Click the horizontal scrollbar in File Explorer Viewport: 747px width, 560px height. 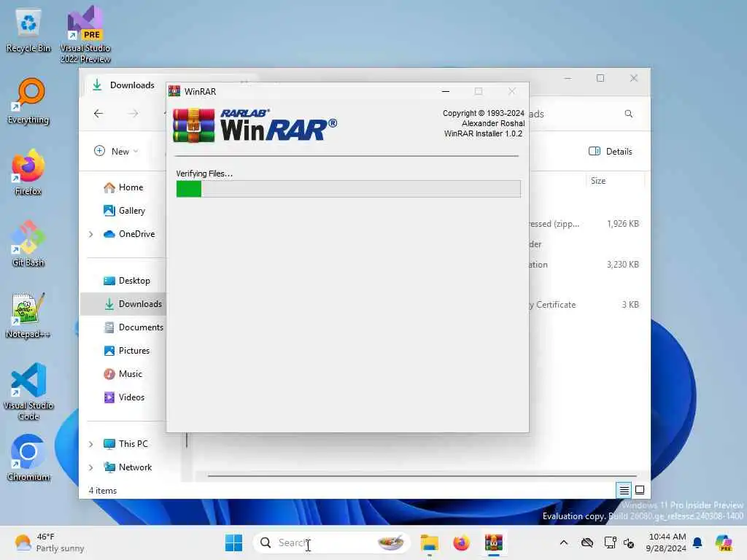click(422, 475)
